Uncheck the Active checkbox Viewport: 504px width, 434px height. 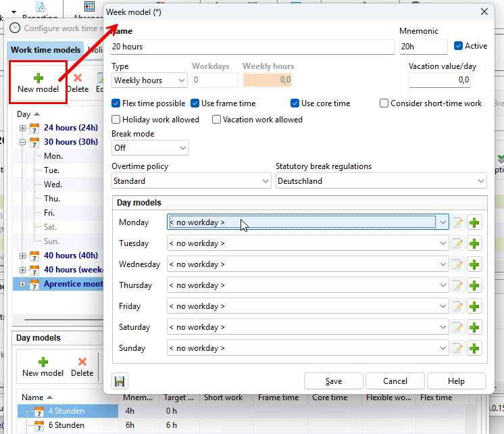tap(459, 46)
